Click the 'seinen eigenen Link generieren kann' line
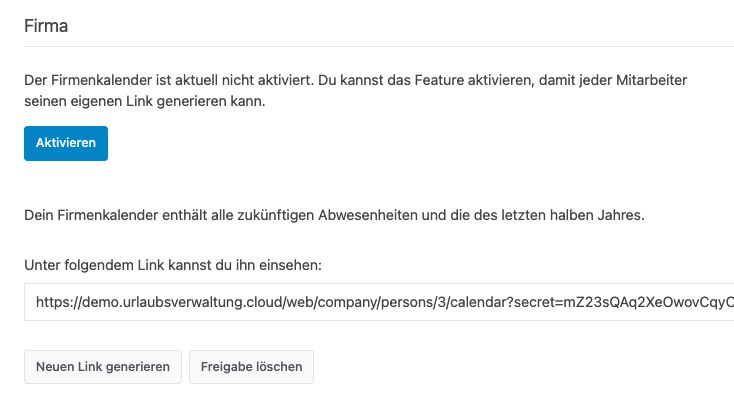Image resolution: width=734 pixels, height=409 pixels. [x=145, y=101]
